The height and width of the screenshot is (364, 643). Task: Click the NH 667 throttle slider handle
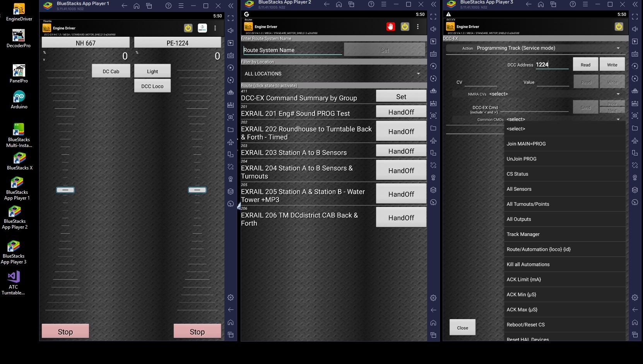(x=65, y=190)
